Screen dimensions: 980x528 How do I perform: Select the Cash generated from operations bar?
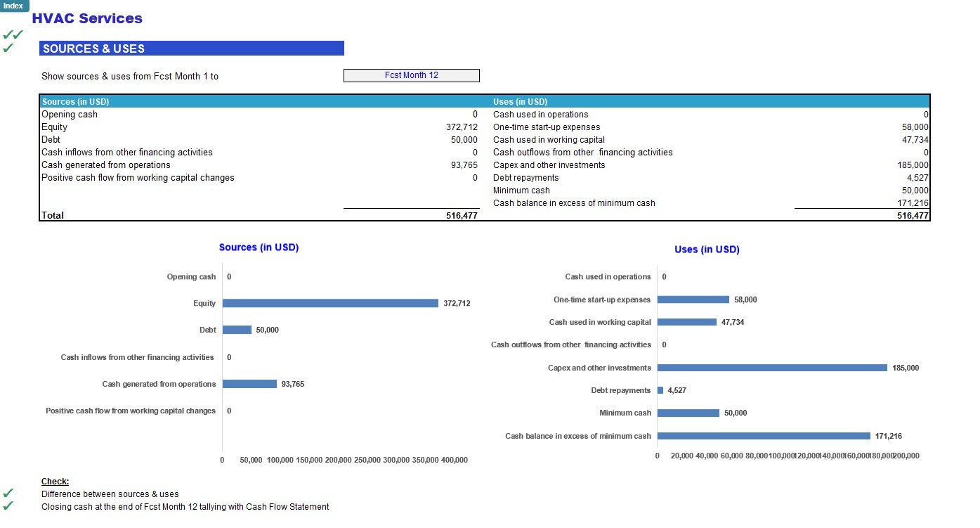[x=249, y=383]
